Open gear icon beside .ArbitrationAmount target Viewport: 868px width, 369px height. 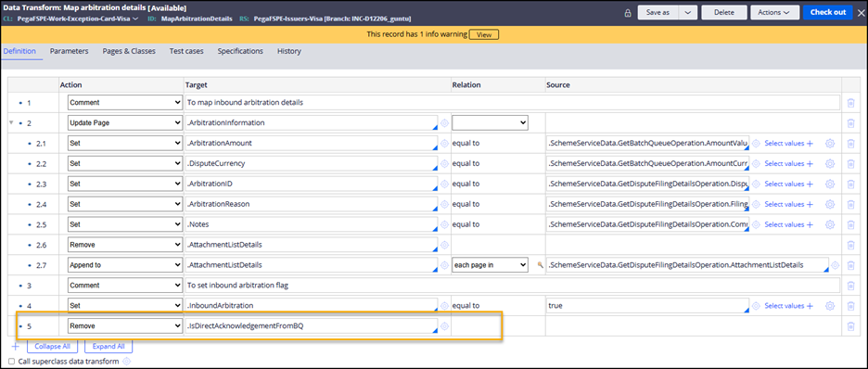444,144
